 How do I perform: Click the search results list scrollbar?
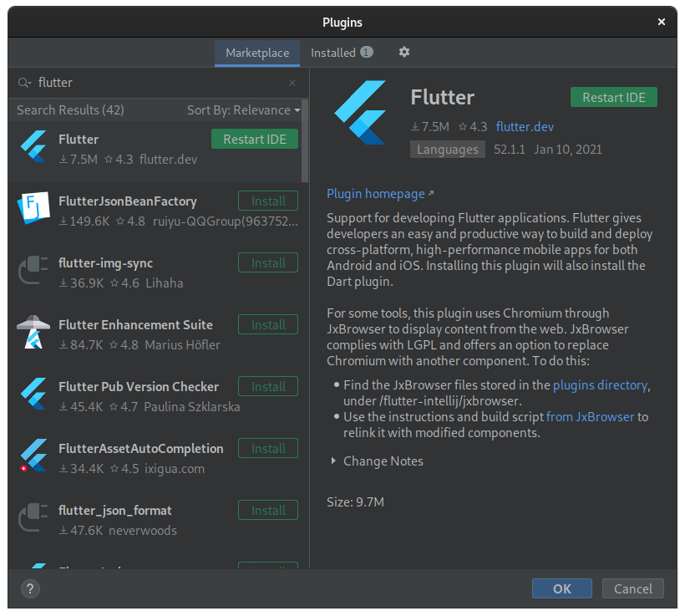[x=305, y=140]
